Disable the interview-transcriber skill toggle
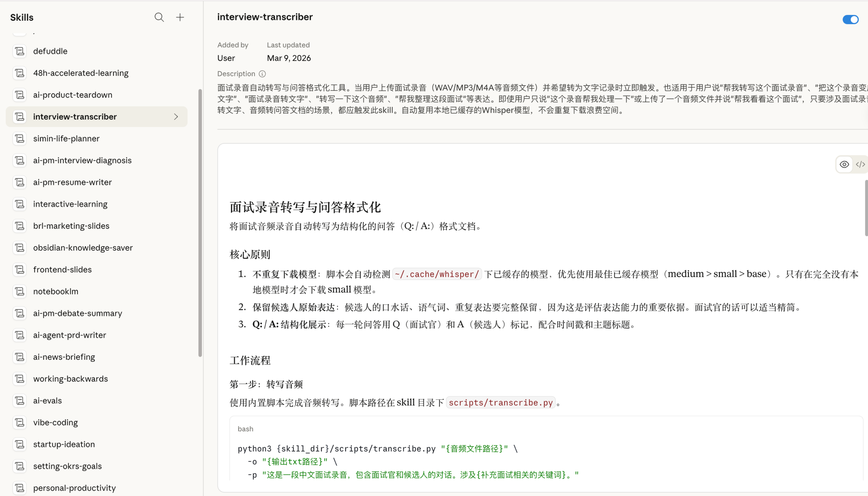This screenshot has width=868, height=496. coord(850,19)
